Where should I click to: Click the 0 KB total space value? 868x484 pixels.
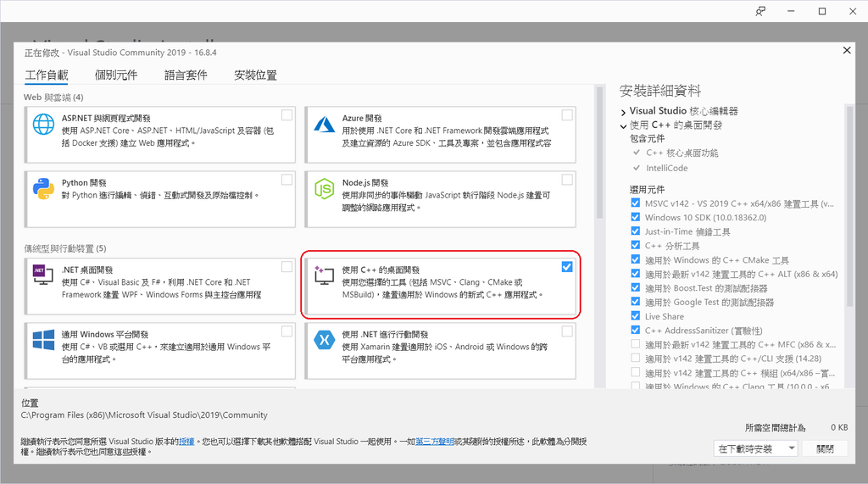coord(839,427)
